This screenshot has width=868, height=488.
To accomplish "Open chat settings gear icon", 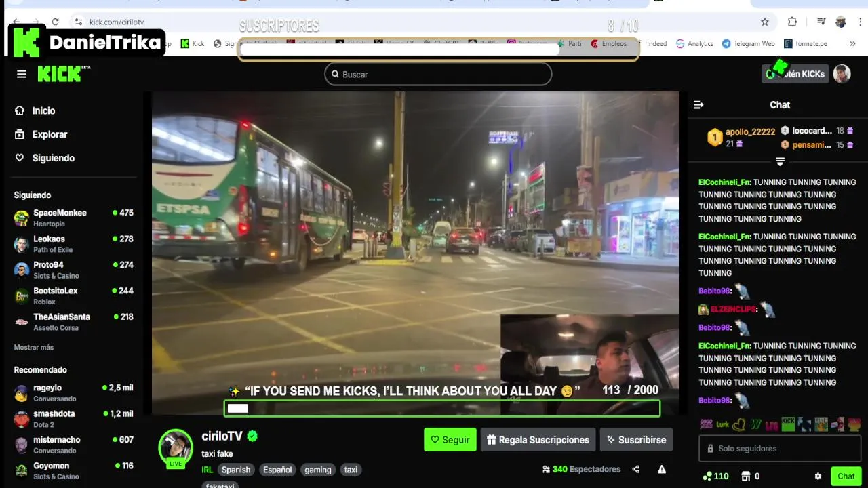I will pos(818,476).
